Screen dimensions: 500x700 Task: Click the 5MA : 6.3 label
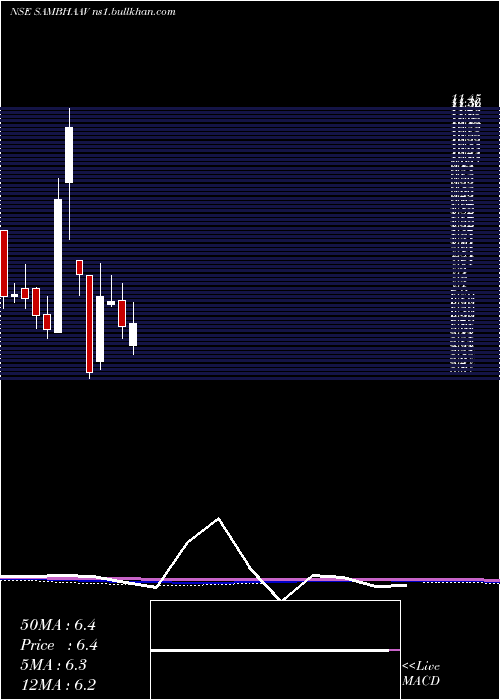[x=54, y=665]
